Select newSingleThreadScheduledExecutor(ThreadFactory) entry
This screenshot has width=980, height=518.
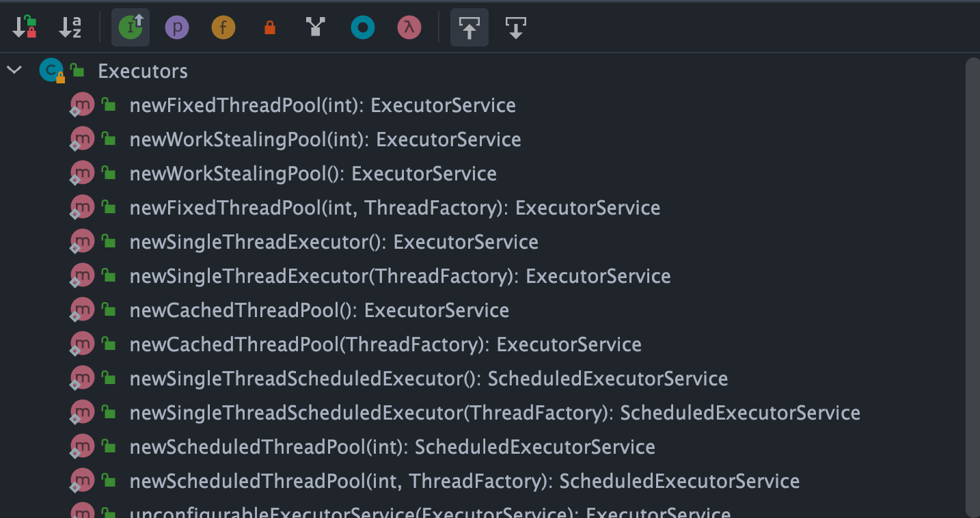494,412
